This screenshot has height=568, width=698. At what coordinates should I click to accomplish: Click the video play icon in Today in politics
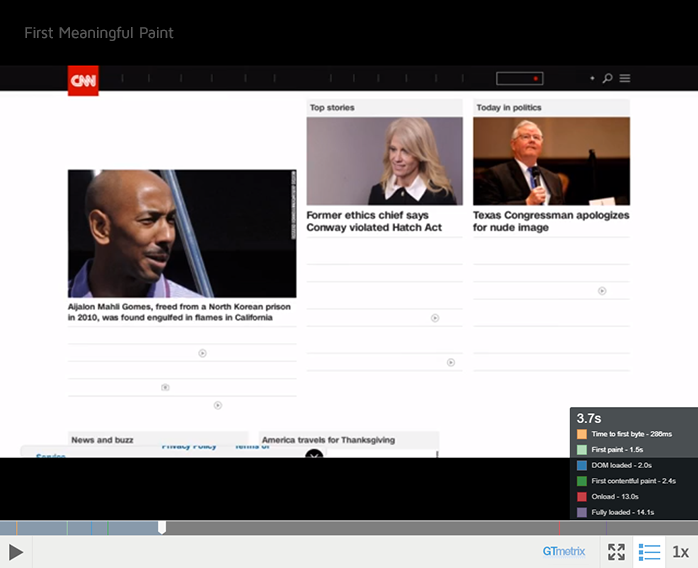click(x=602, y=291)
